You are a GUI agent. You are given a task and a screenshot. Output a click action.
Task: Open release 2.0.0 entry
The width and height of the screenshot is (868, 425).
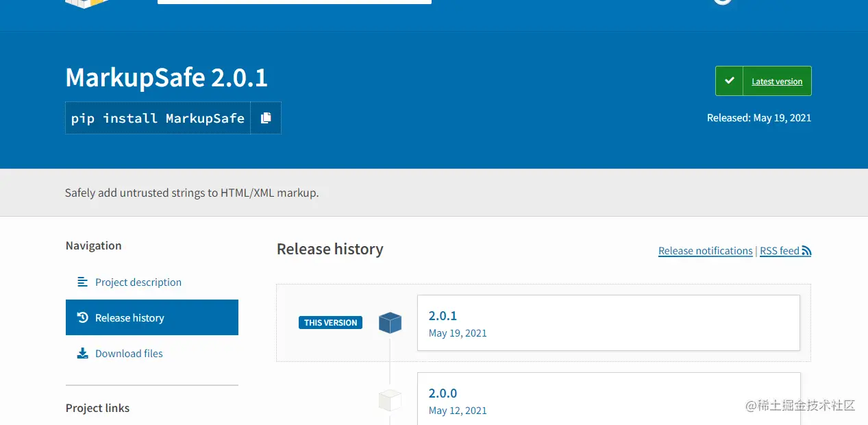608,399
